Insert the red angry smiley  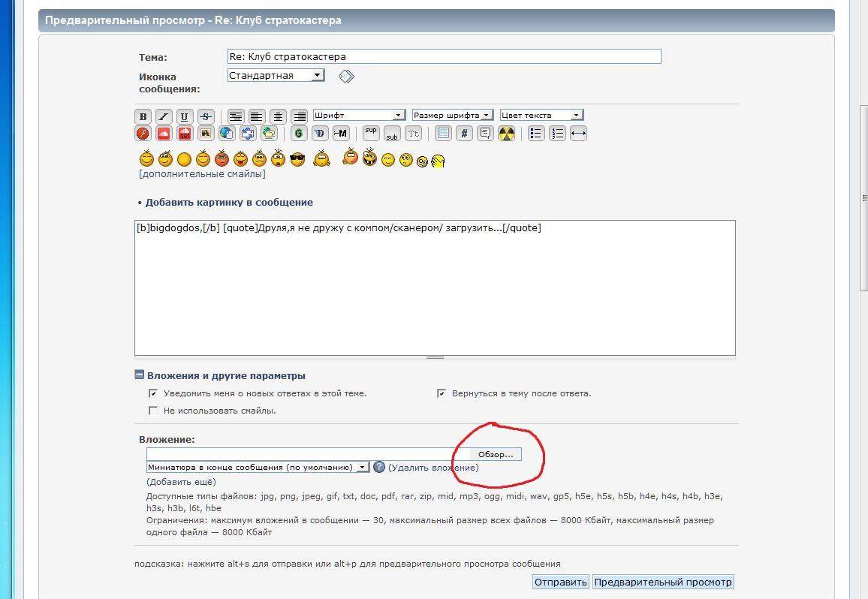click(x=222, y=158)
